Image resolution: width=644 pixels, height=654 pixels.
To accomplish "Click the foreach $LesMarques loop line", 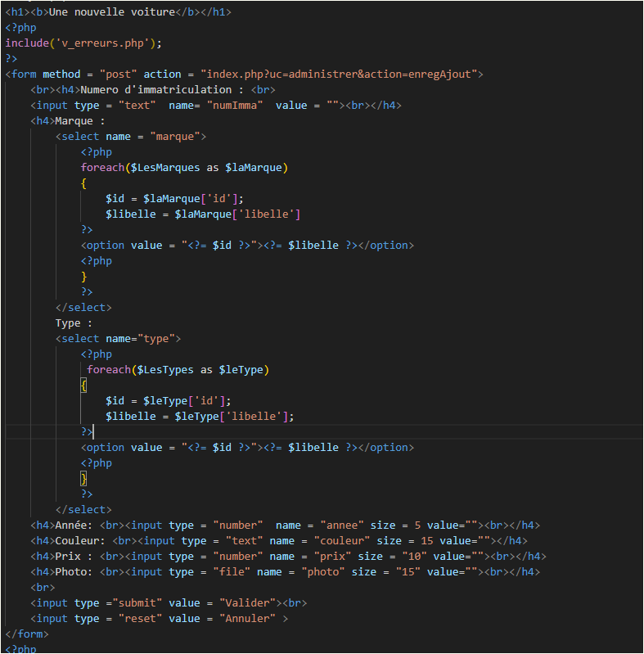I will pos(184,168).
